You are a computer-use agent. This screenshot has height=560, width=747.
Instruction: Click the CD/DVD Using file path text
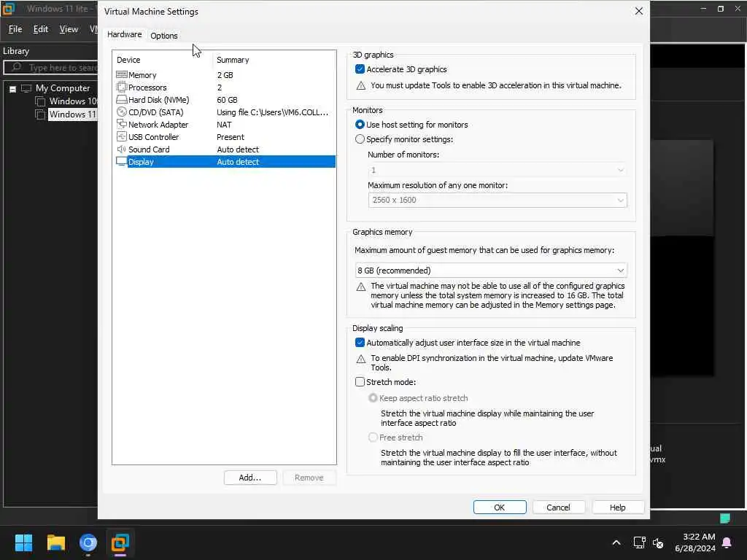[x=273, y=112]
